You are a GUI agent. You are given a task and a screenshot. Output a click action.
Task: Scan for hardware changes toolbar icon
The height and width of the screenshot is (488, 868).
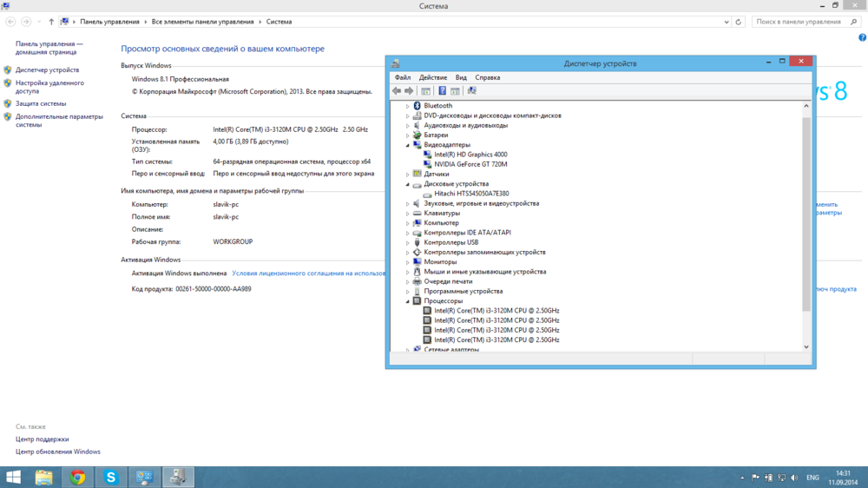pyautogui.click(x=471, y=91)
